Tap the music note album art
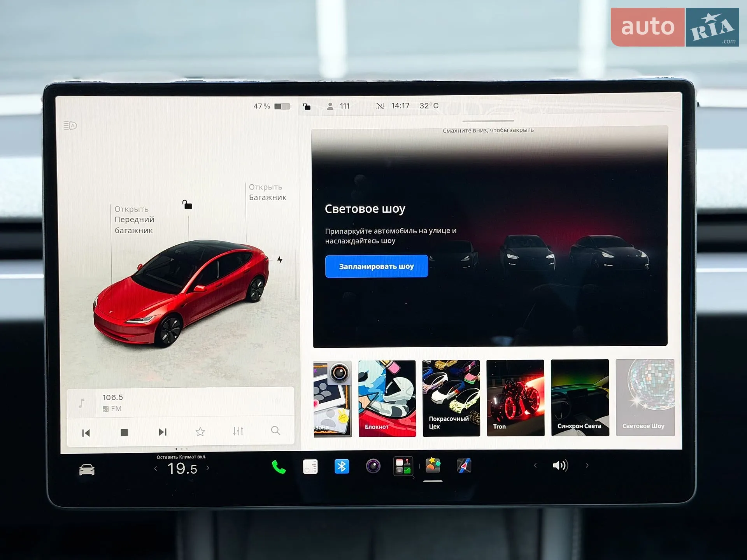 click(82, 403)
